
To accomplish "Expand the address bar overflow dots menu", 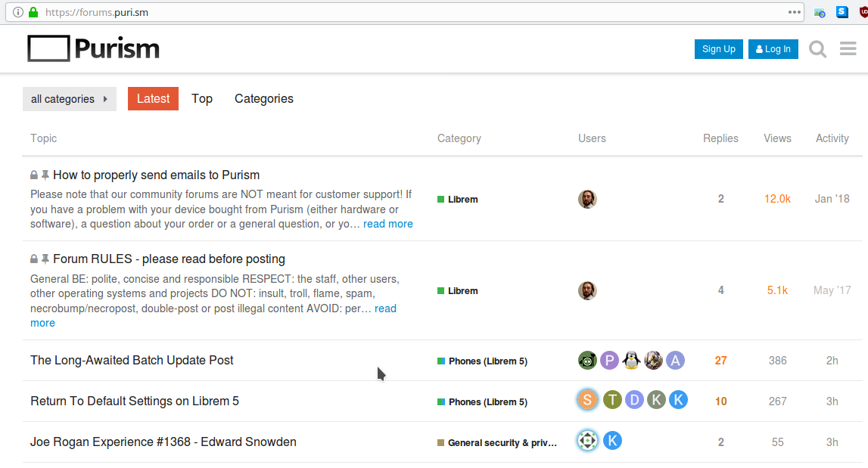I will pyautogui.click(x=795, y=12).
